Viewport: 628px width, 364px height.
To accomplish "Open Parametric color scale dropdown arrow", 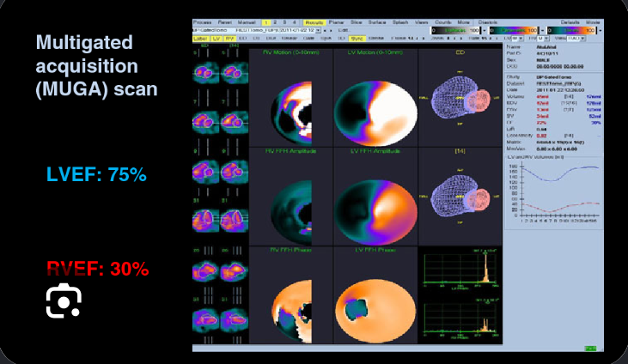I will coord(542,30).
